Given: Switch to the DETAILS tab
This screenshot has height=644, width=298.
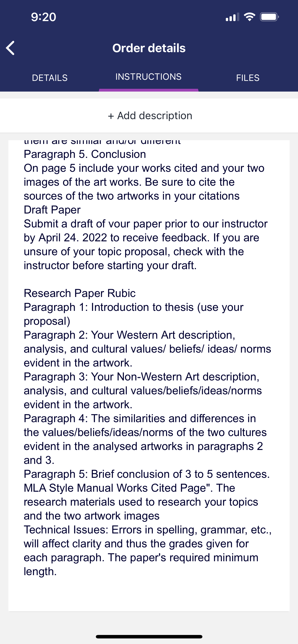Looking at the screenshot, I should [x=50, y=78].
